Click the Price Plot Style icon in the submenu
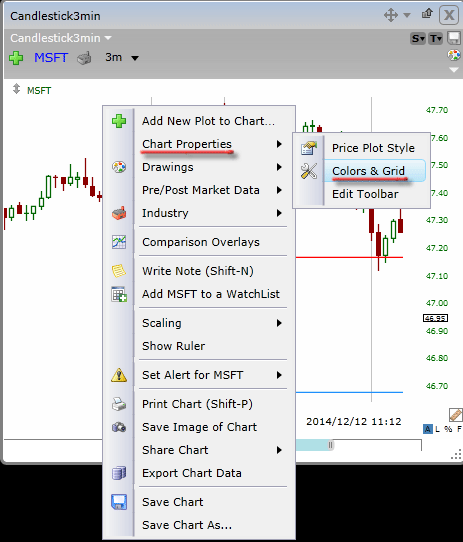The image size is (463, 542). pos(309,148)
